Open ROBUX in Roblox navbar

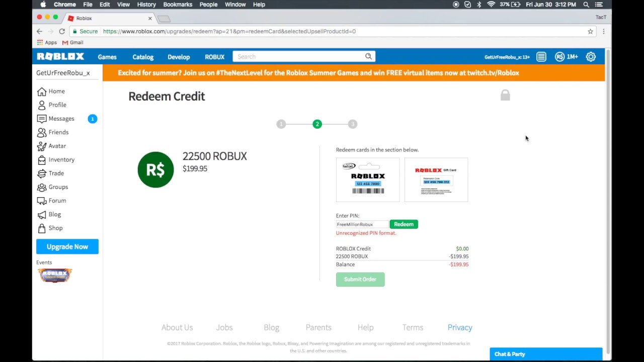(215, 57)
